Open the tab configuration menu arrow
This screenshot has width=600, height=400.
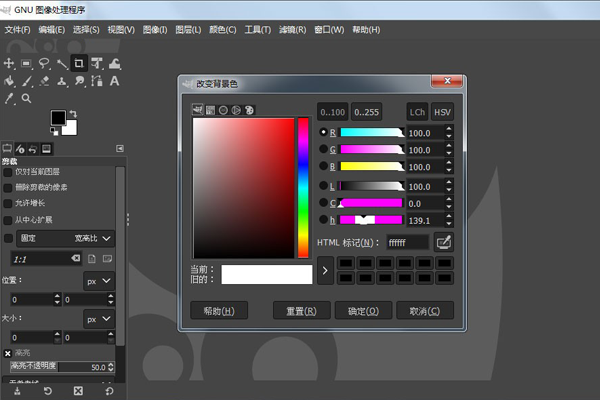pyautogui.click(x=120, y=149)
